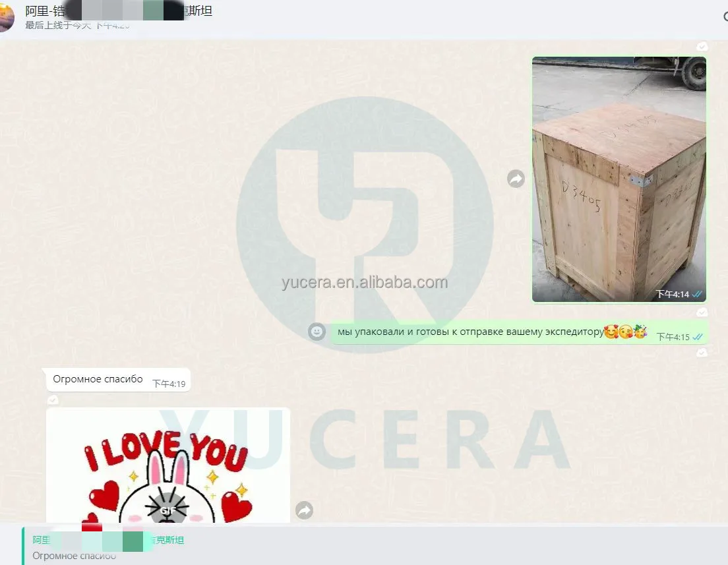
Task: Click the 下午4:19 timestamp
Action: point(169,384)
